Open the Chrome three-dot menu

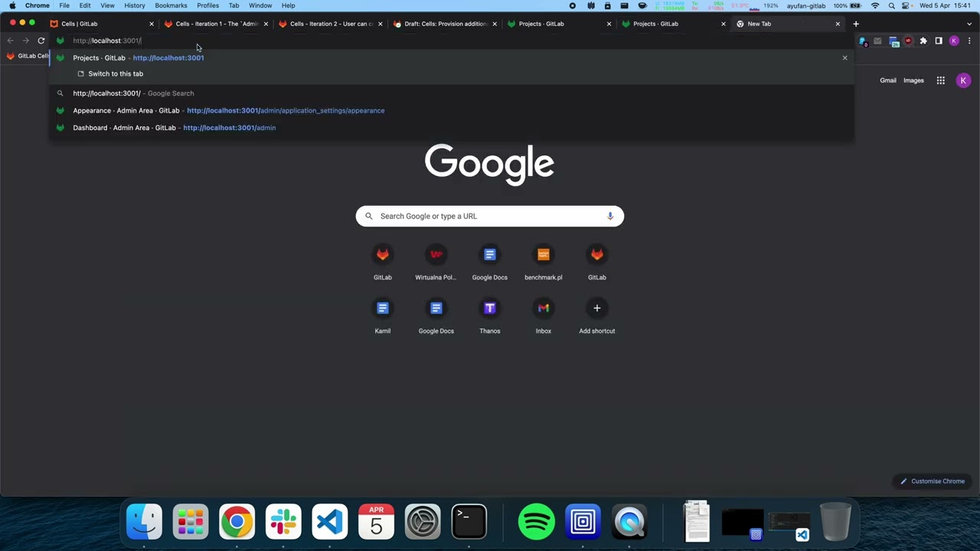(969, 41)
